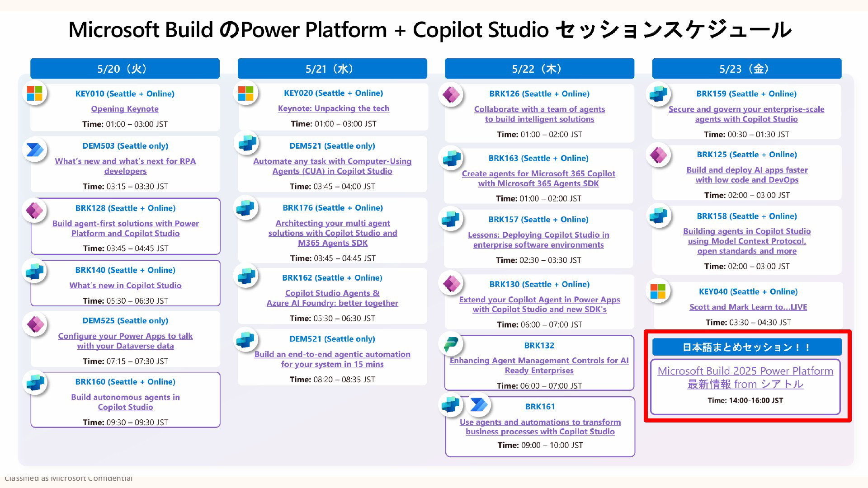Viewport: 868px width, 488px height.
Task: Open Scott and Mark Learn to...LIVE link
Action: (x=748, y=307)
